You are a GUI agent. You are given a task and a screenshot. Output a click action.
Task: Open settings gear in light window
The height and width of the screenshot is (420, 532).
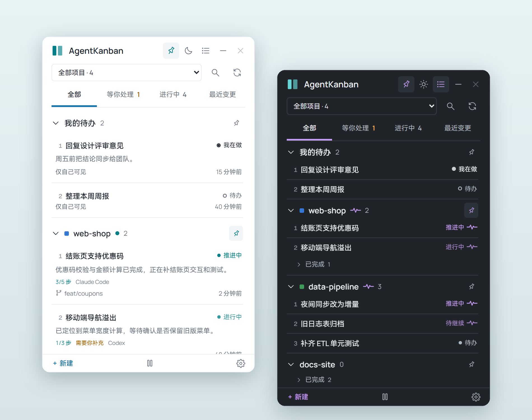coord(241,363)
